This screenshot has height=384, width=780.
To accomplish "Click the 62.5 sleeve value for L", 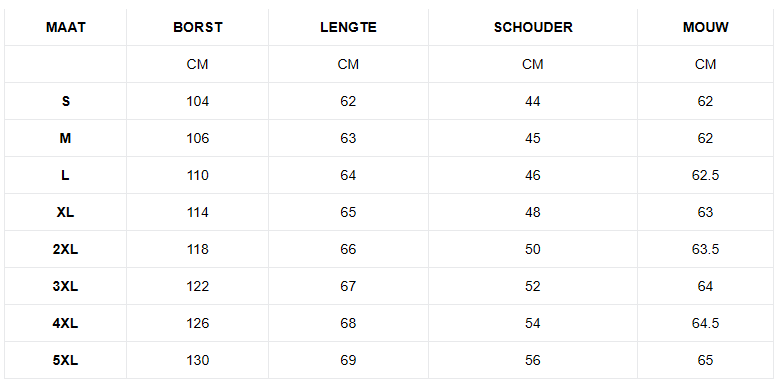I will coord(705,175).
